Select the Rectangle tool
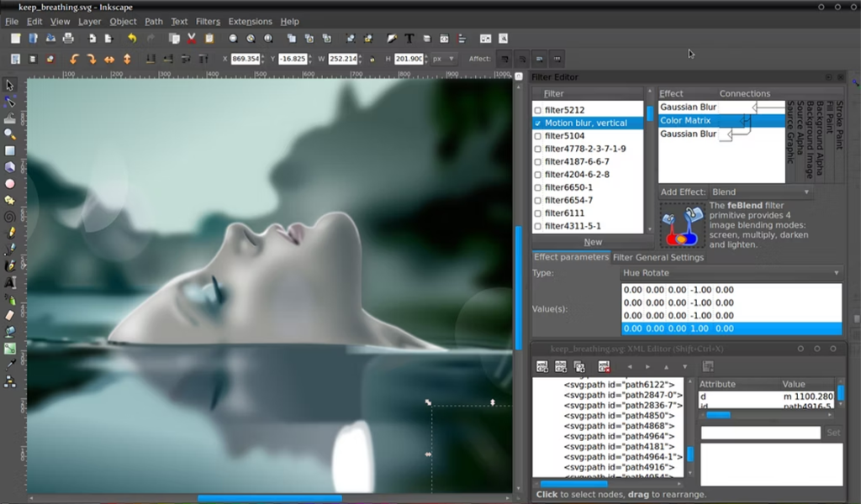This screenshot has width=861, height=504. tap(9, 150)
